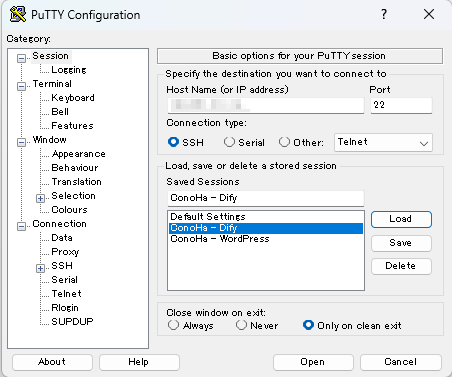452x377 pixels.
Task: Click the Host Name input field
Action: pyautogui.click(x=266, y=105)
